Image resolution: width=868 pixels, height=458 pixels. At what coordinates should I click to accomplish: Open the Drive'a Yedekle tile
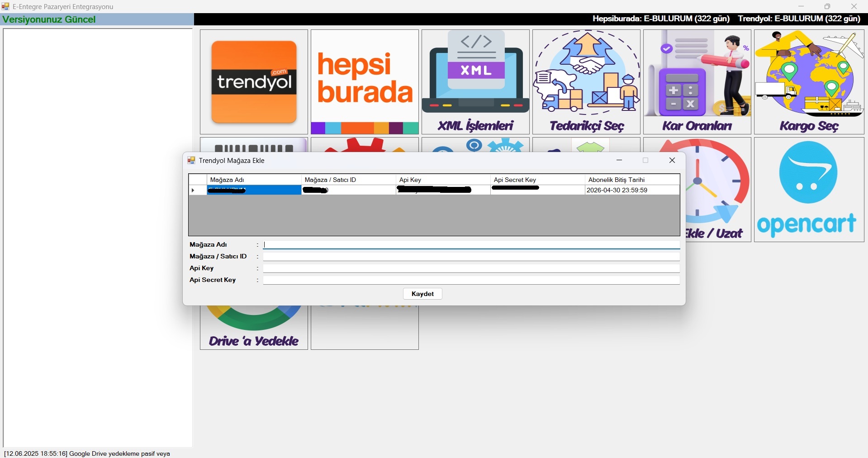[254, 327]
